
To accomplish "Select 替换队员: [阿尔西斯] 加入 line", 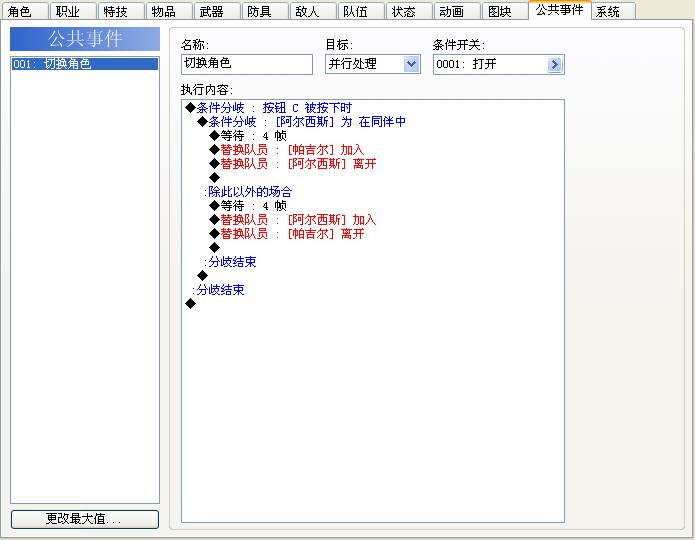I will pyautogui.click(x=293, y=219).
